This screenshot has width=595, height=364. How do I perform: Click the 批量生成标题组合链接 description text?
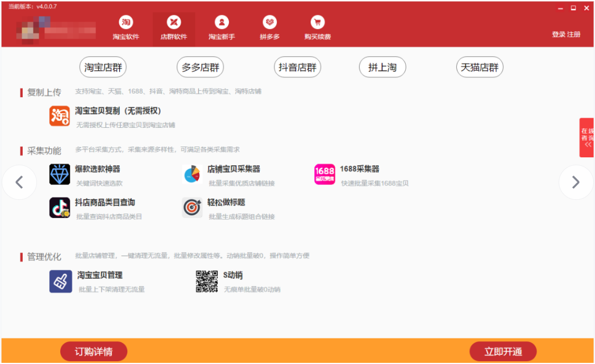[x=242, y=217]
